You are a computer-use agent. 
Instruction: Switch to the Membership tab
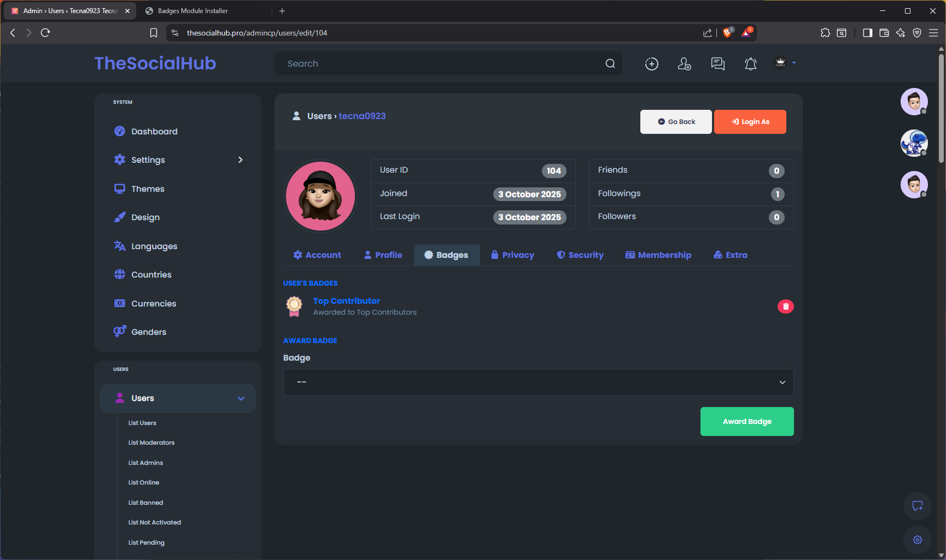(x=658, y=255)
